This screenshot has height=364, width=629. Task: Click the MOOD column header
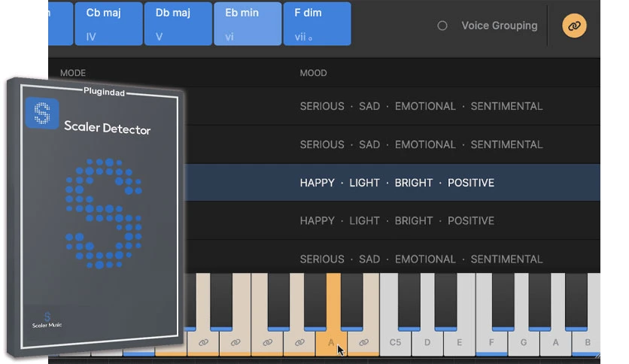click(x=313, y=73)
